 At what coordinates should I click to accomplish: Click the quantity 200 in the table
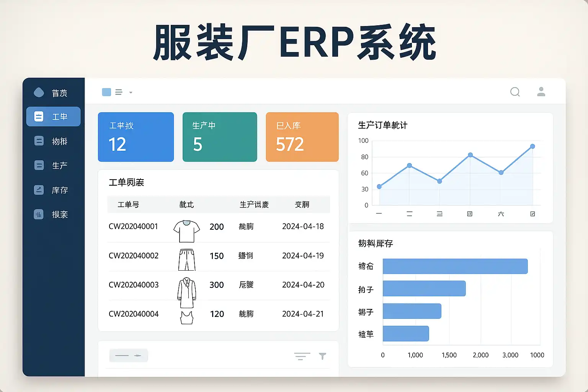coord(217,227)
